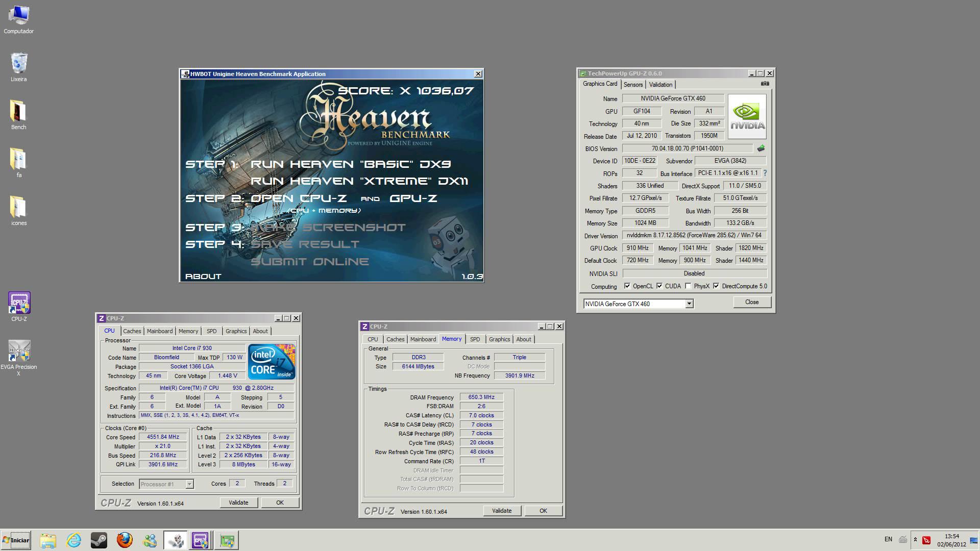This screenshot has height=551, width=980.
Task: Toggle the DirectCompute 5.0 checkbox
Action: click(x=716, y=286)
